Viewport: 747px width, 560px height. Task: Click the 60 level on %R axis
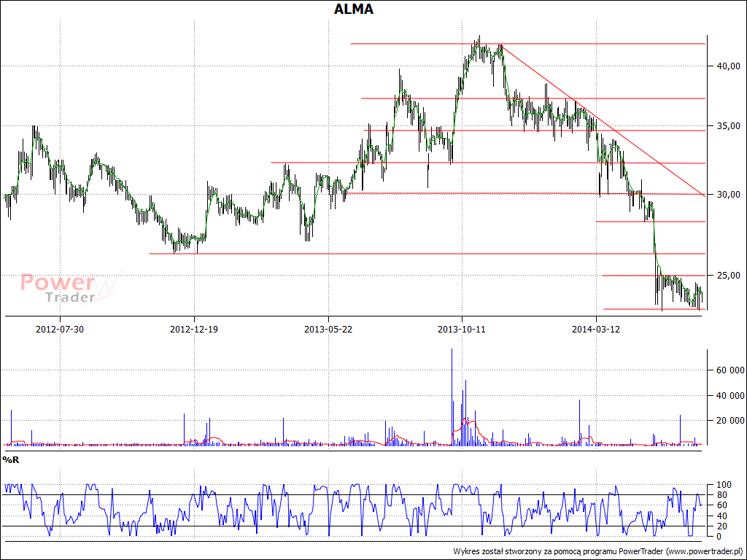point(721,505)
